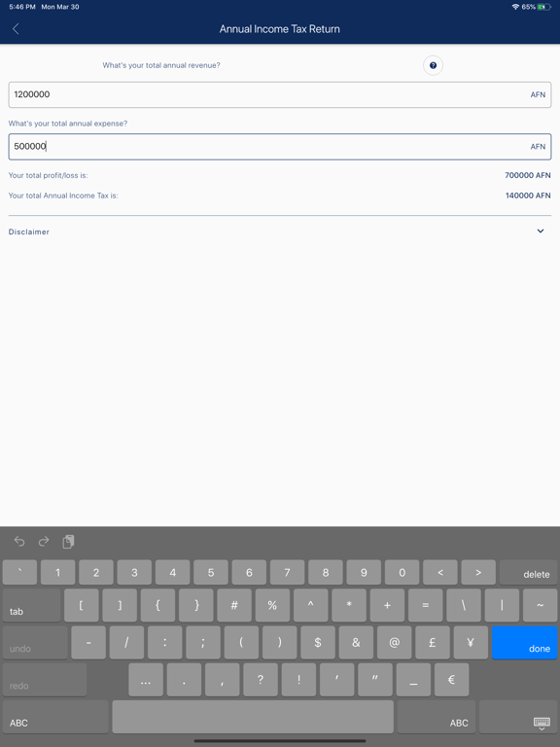
Task: Tap the left curly brace key
Action: point(157,605)
